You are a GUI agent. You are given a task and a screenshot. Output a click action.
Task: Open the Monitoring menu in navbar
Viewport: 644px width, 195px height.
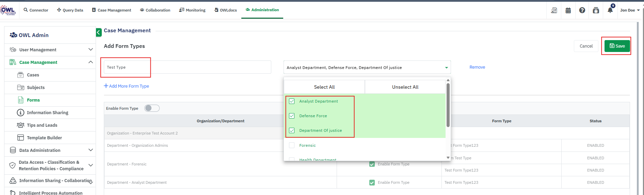pyautogui.click(x=192, y=10)
